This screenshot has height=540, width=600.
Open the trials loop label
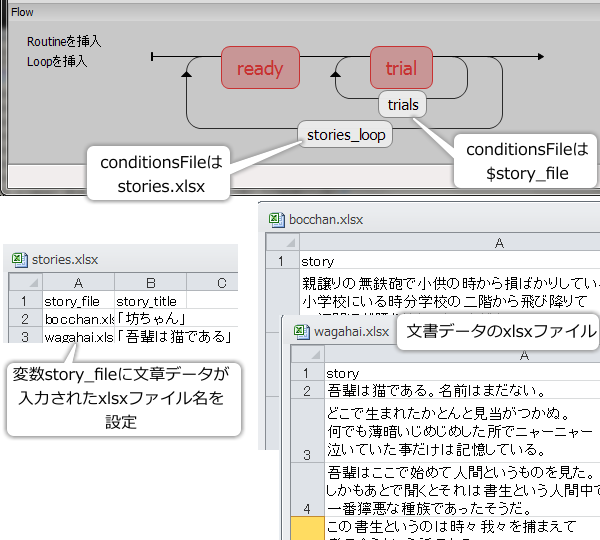coord(403,104)
